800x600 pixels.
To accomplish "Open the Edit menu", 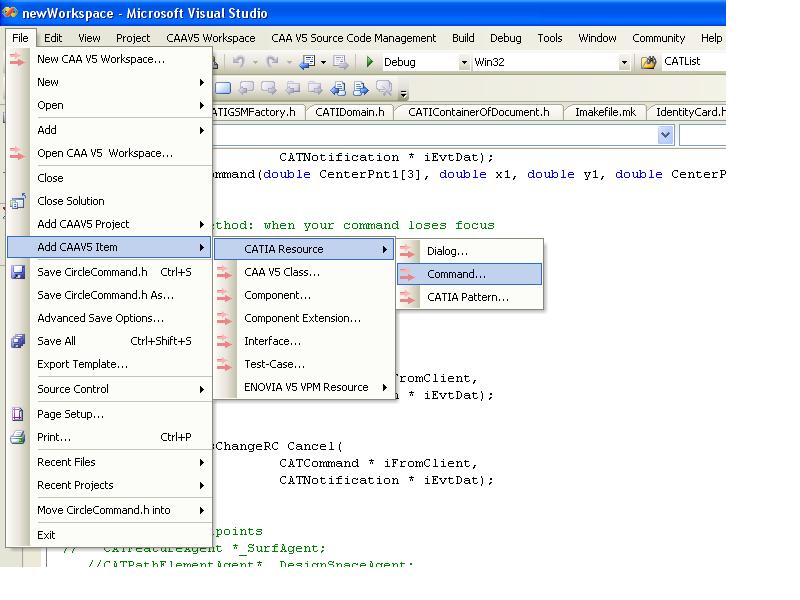I will [x=53, y=38].
